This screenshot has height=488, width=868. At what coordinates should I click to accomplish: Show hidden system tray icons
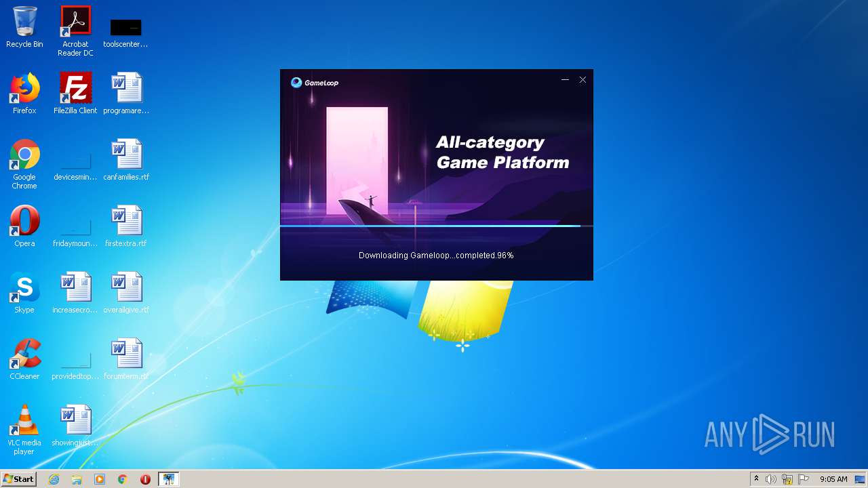click(756, 479)
